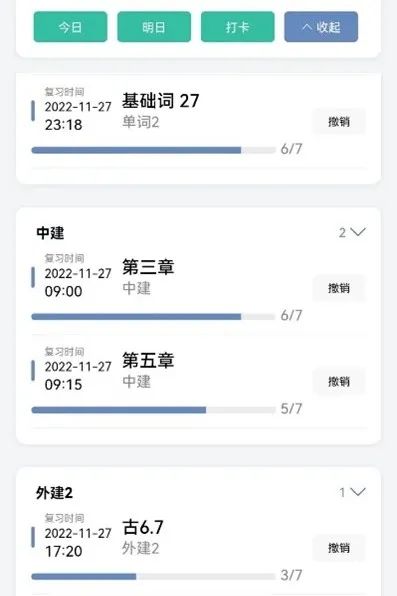This screenshot has width=397, height=596.
Task: Undo 第五章 review with 撤销
Action: (339, 381)
